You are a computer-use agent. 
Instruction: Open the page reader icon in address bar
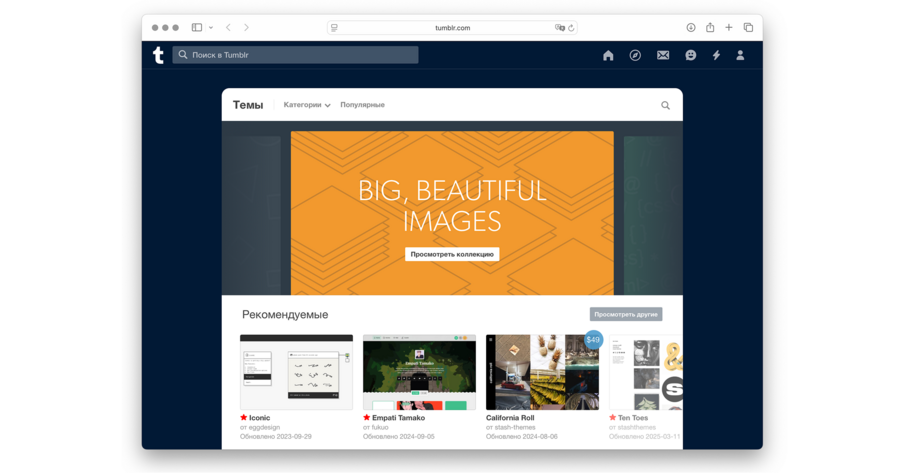pyautogui.click(x=334, y=28)
